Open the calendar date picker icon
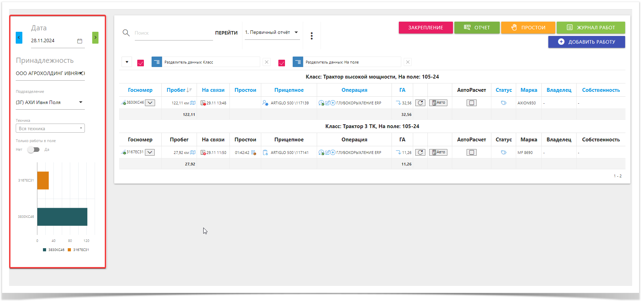644x303 pixels. click(x=80, y=41)
